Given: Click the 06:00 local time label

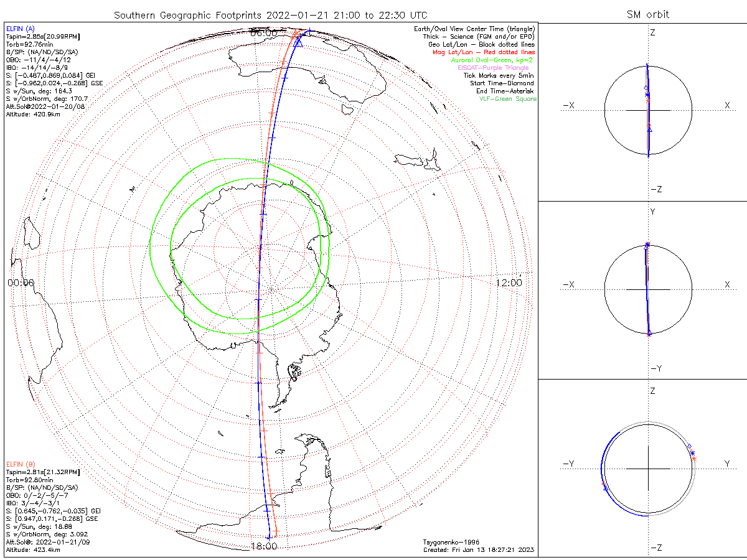Looking at the screenshot, I should click(x=264, y=33).
